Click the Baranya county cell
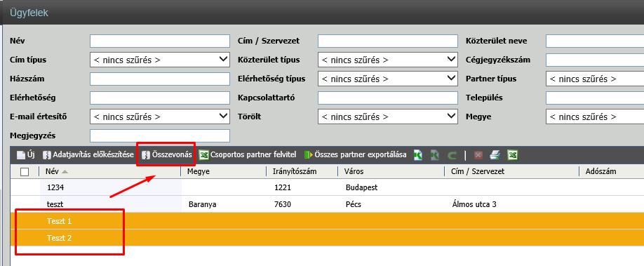644x266 pixels. pyautogui.click(x=203, y=204)
